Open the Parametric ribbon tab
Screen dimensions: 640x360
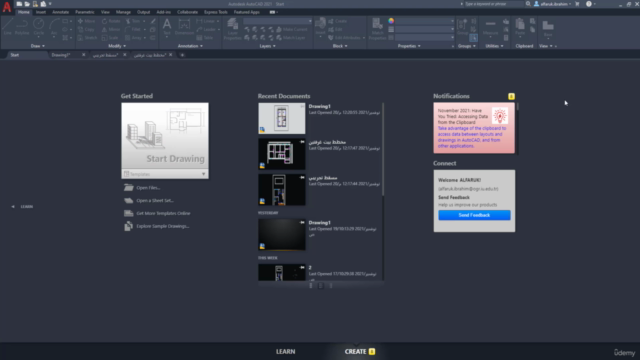click(84, 12)
